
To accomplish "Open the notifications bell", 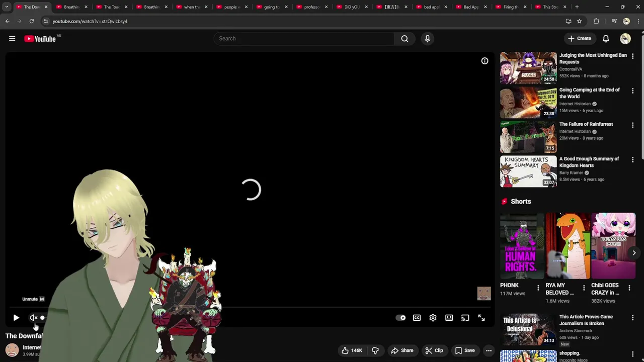I will 606,39.
